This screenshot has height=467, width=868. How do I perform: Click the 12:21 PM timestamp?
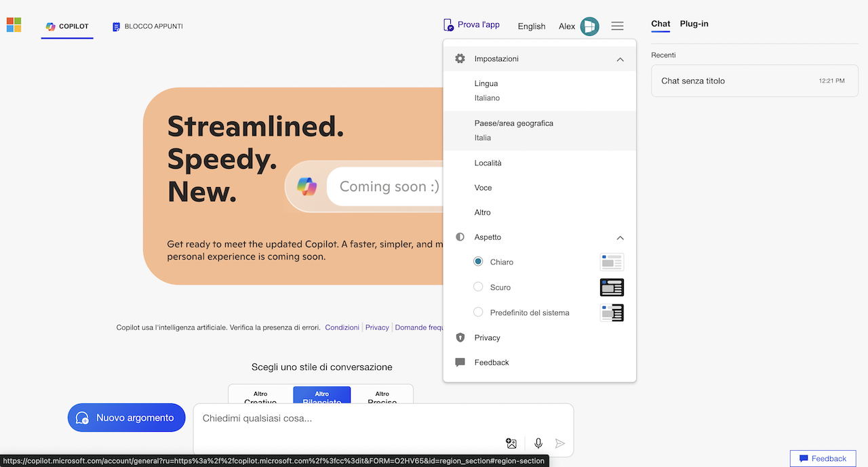click(832, 81)
